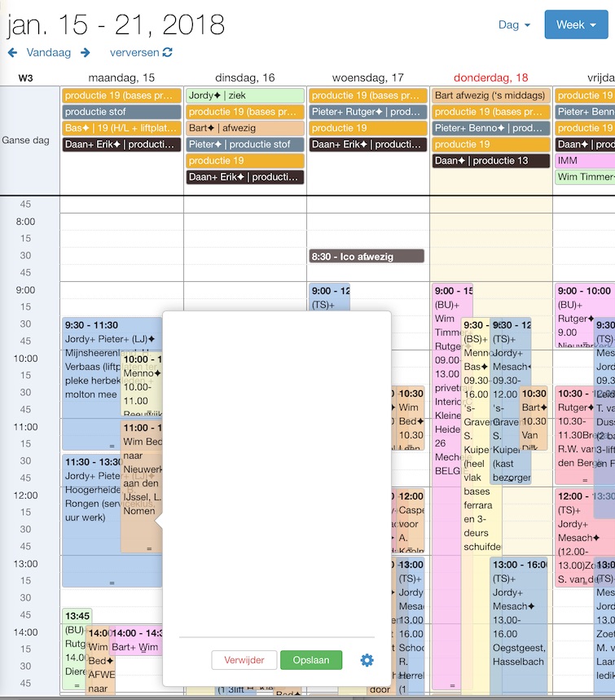The image size is (615, 700).
Task: Click the Verwijder button
Action: pos(244,660)
